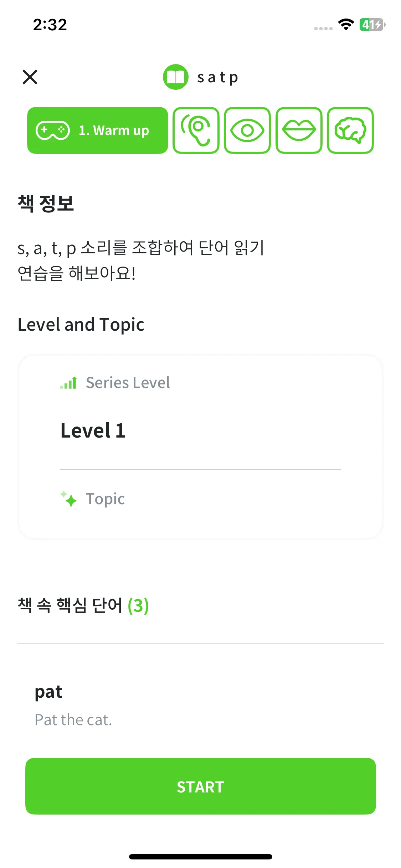Close the book info screen

click(30, 77)
